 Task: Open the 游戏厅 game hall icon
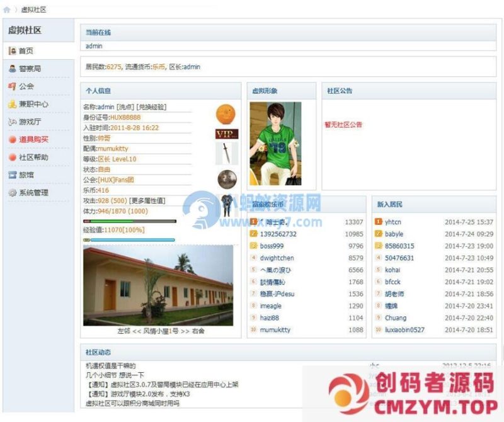12,121
